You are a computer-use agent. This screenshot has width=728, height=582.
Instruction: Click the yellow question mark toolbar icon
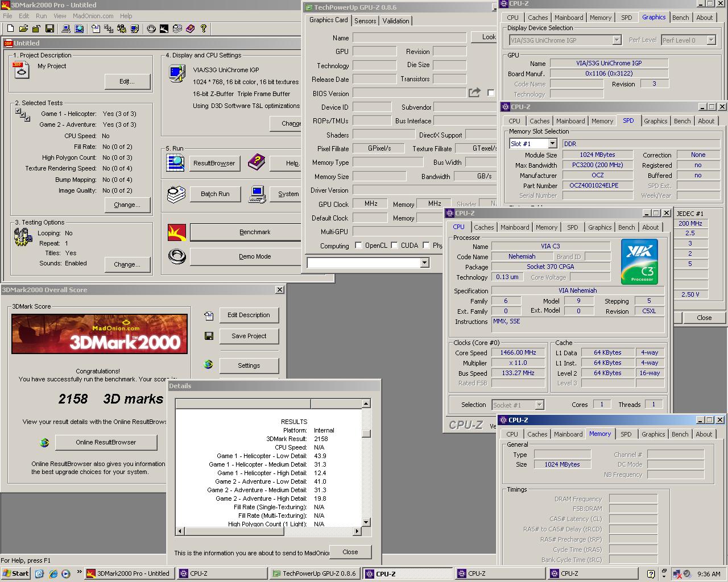pyautogui.click(x=203, y=28)
